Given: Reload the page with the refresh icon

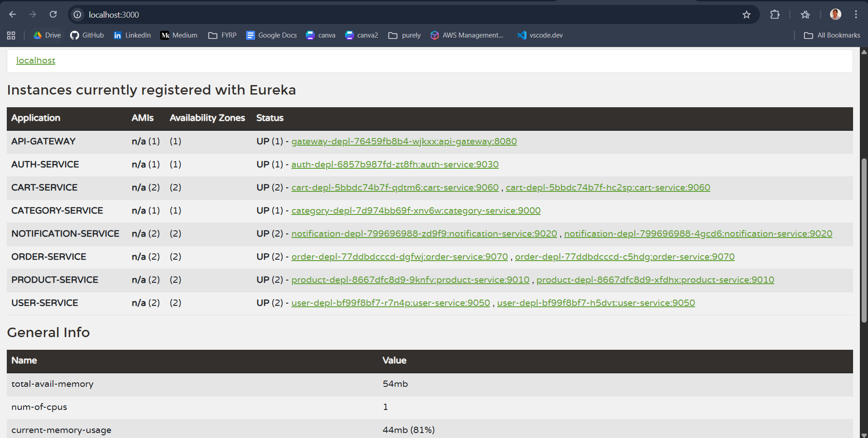Looking at the screenshot, I should (53, 14).
